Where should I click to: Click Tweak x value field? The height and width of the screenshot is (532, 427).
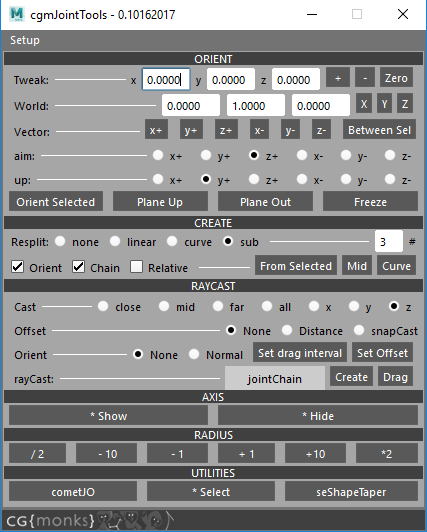click(x=166, y=79)
